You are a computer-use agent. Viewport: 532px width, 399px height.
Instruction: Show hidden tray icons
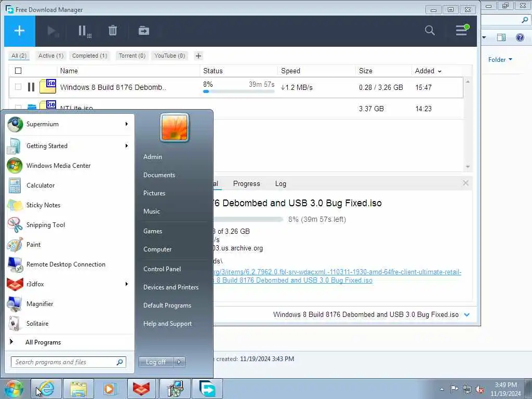click(442, 390)
